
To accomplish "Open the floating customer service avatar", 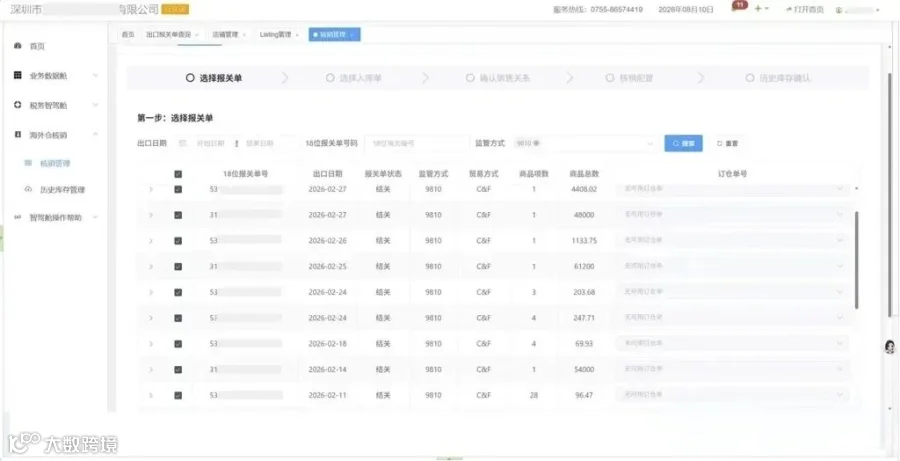I will tap(890, 346).
